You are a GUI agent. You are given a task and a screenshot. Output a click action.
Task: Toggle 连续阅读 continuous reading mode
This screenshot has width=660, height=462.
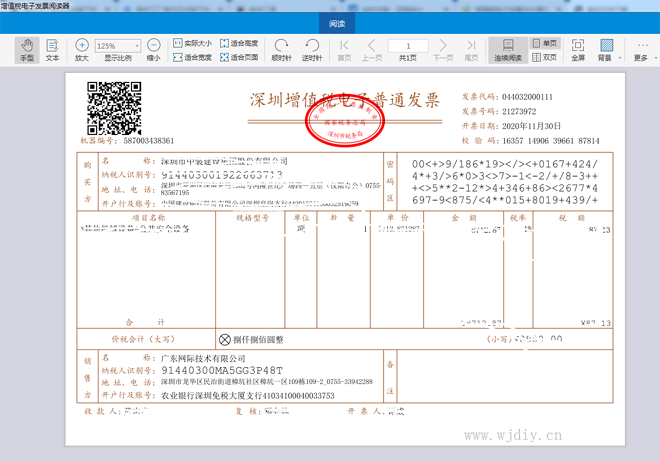[508, 50]
